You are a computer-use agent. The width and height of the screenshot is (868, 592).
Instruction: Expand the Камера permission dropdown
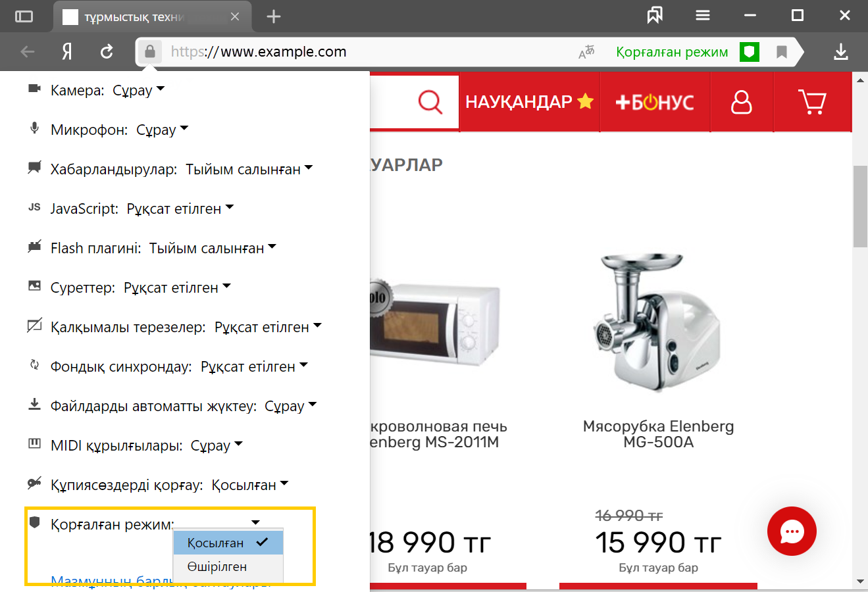pos(138,90)
